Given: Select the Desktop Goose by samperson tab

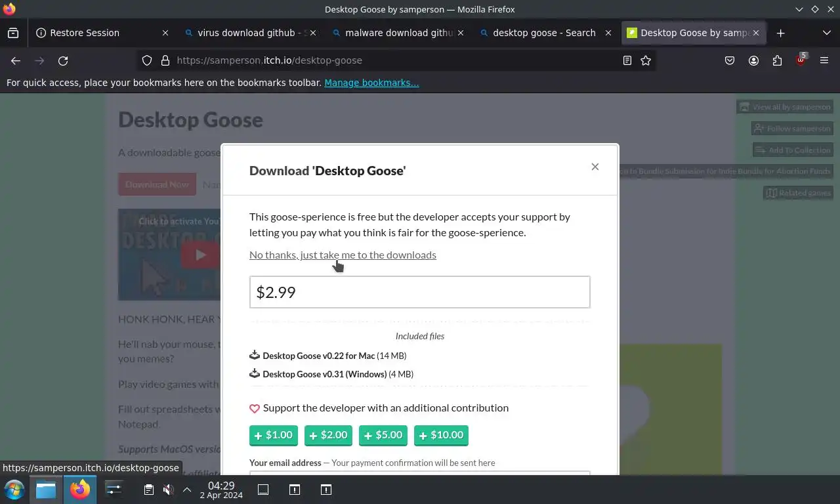Looking at the screenshot, I should pyautogui.click(x=692, y=33).
